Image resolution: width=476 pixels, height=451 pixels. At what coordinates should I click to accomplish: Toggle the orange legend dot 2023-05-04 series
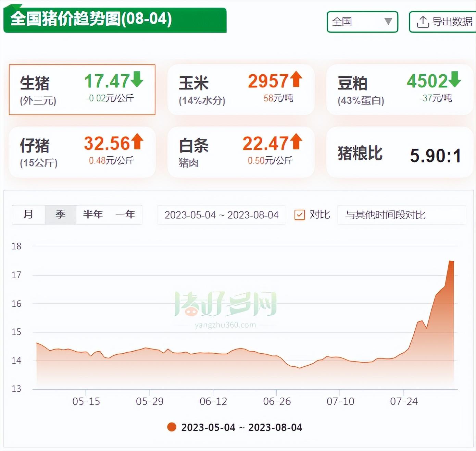172,427
